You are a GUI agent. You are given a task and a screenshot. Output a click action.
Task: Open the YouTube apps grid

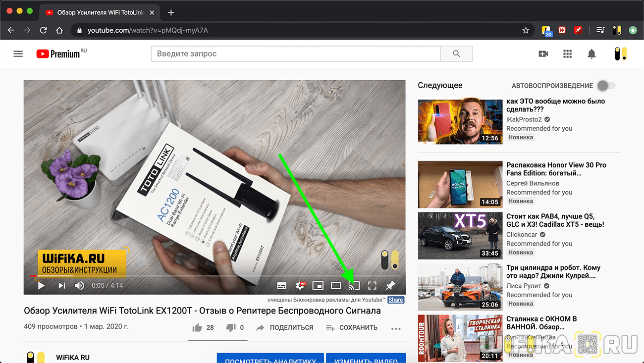pos(568,54)
